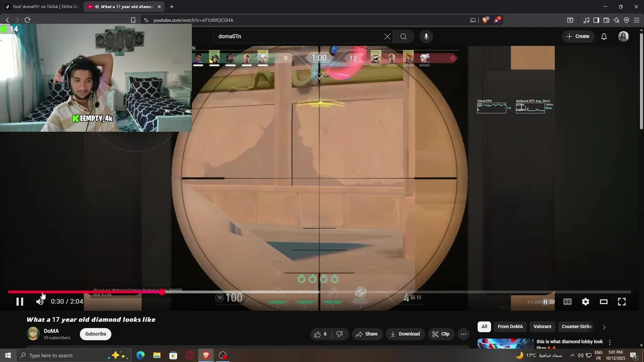The height and width of the screenshot is (362, 644).
Task: Open the ENG FR language selector
Action: [599, 355]
